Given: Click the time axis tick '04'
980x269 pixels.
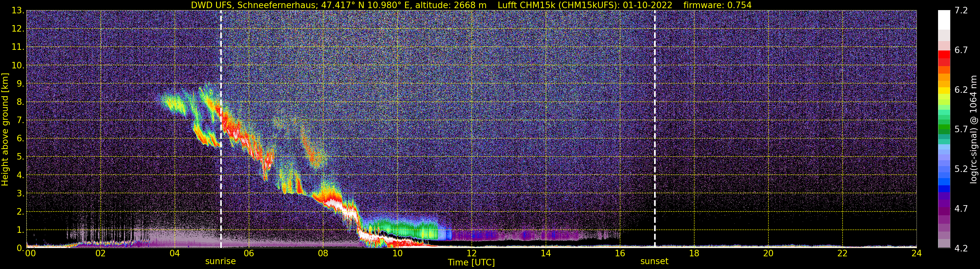Looking at the screenshot, I should pos(175,254).
